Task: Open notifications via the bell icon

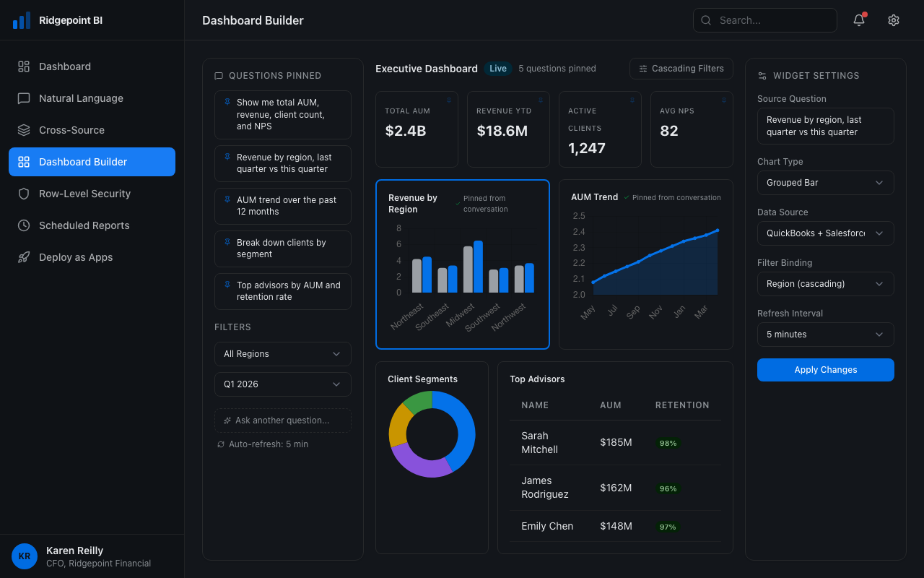Action: coord(858,20)
